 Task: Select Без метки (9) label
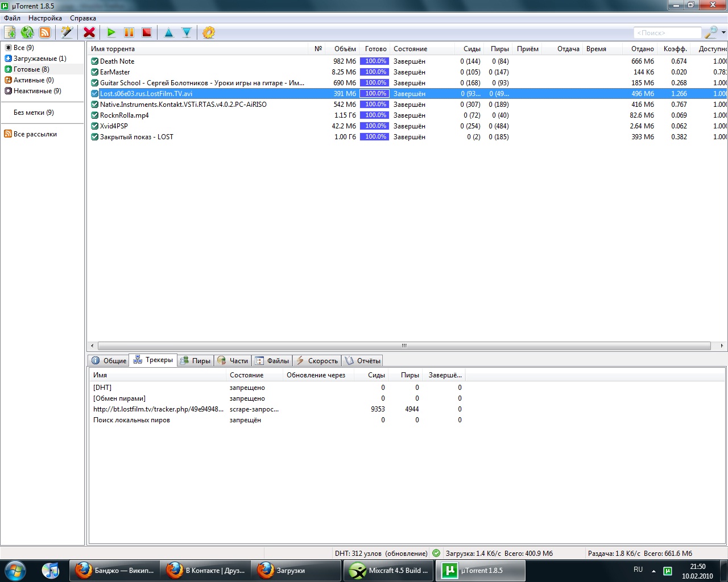click(34, 113)
